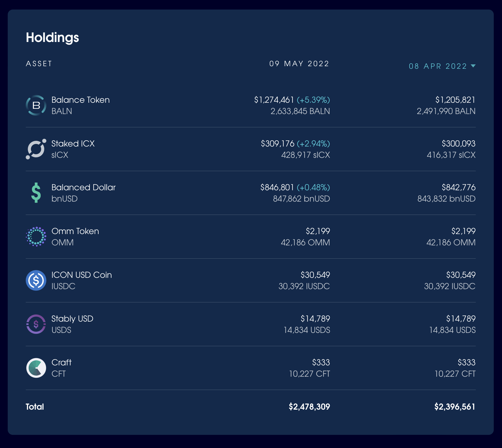Open the 08 APR 2022 date dropdown
The height and width of the screenshot is (448, 502).
pyautogui.click(x=438, y=66)
